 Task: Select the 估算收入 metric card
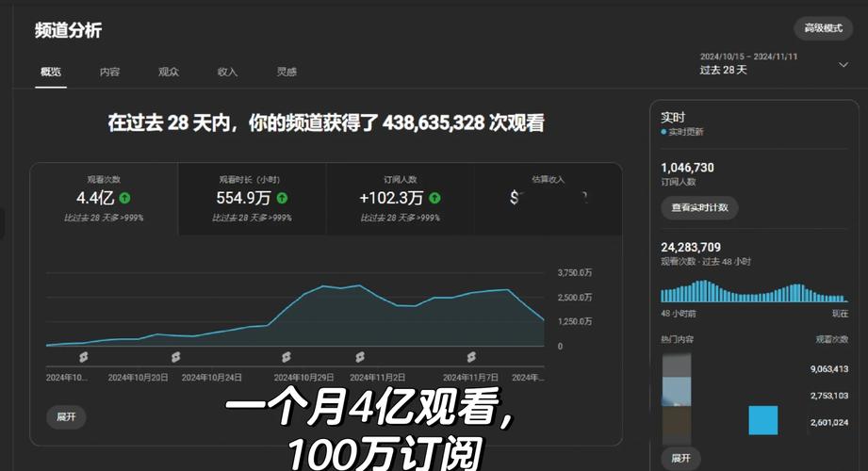(548, 199)
